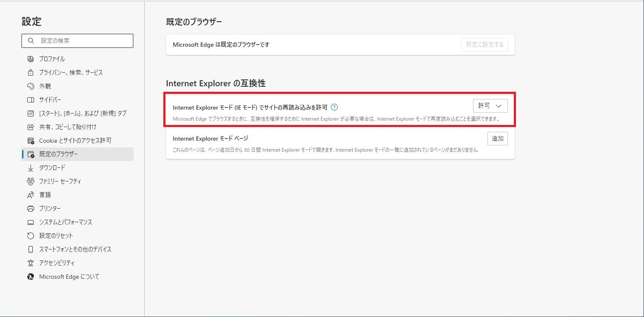Screen dimensions: 644x317
Task: Focus the 設定の検索 search field
Action: click(77, 41)
